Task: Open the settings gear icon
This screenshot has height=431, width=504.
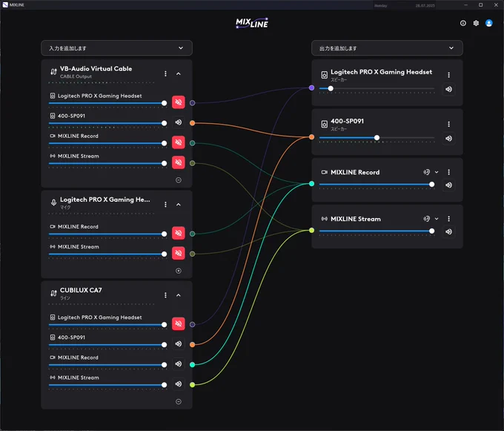Action: click(x=476, y=23)
